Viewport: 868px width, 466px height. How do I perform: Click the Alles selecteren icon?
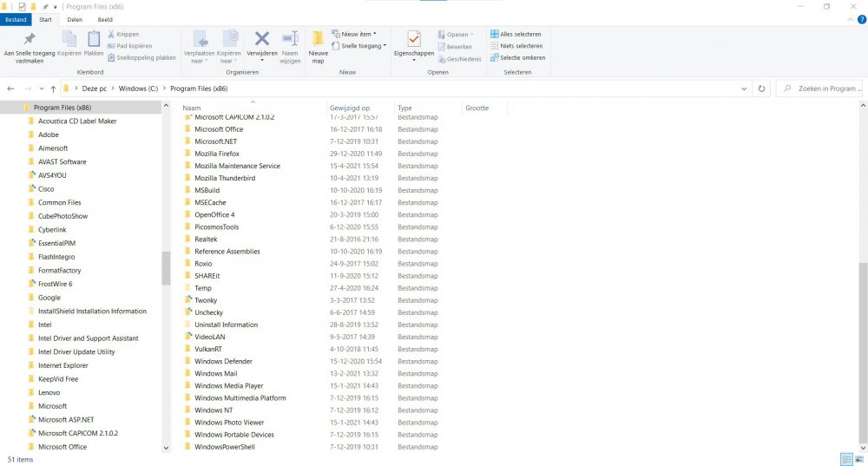(495, 35)
